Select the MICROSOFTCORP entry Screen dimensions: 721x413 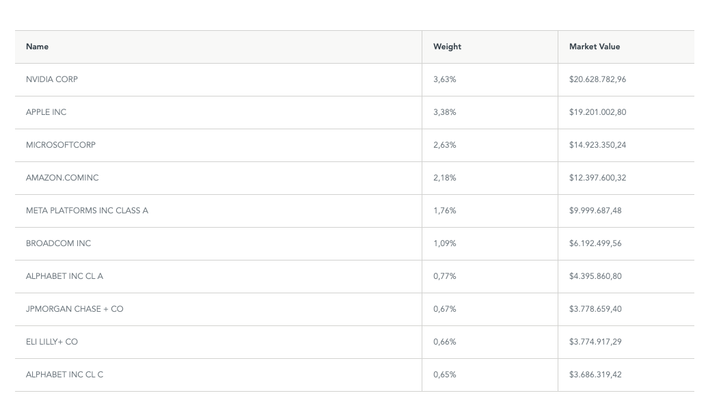[x=61, y=145]
